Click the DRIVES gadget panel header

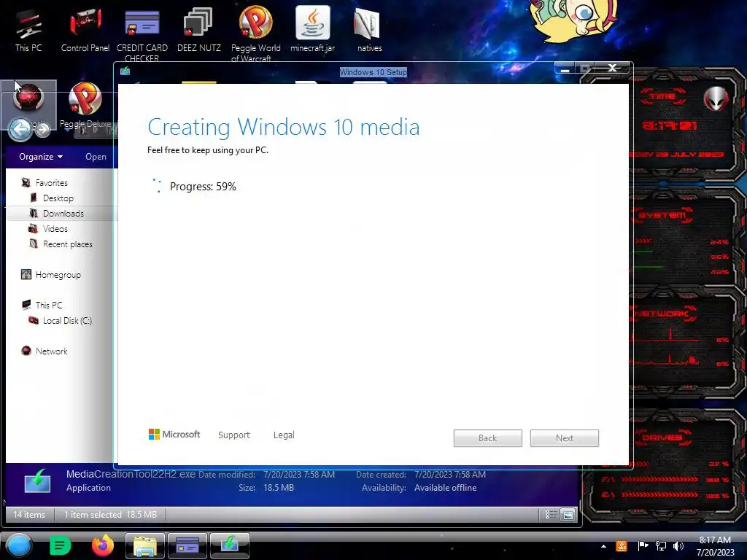(662, 437)
